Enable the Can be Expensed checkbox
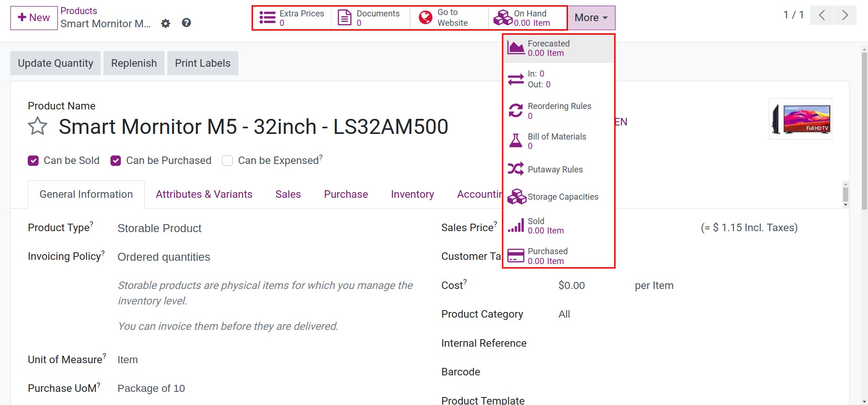This screenshot has width=868, height=405. click(228, 161)
